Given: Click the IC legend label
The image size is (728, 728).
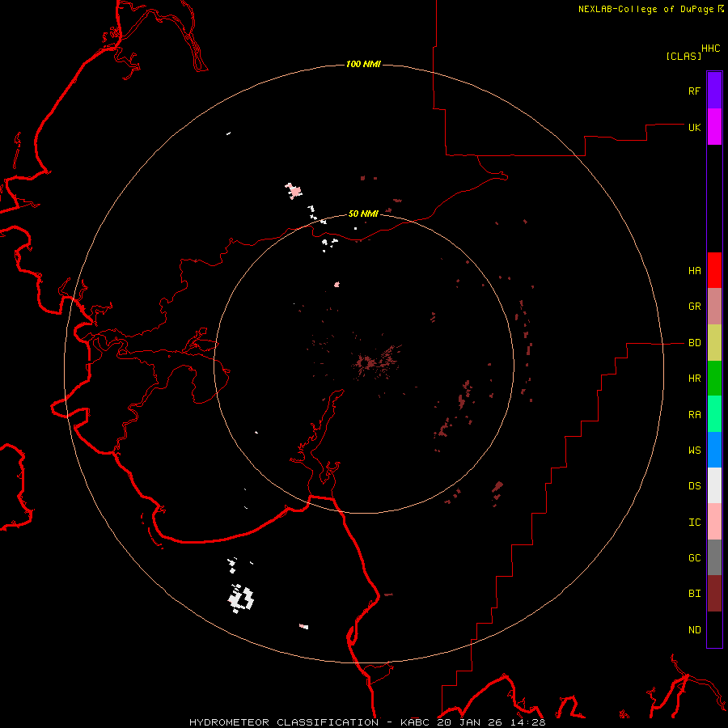Looking at the screenshot, I should click(694, 523).
